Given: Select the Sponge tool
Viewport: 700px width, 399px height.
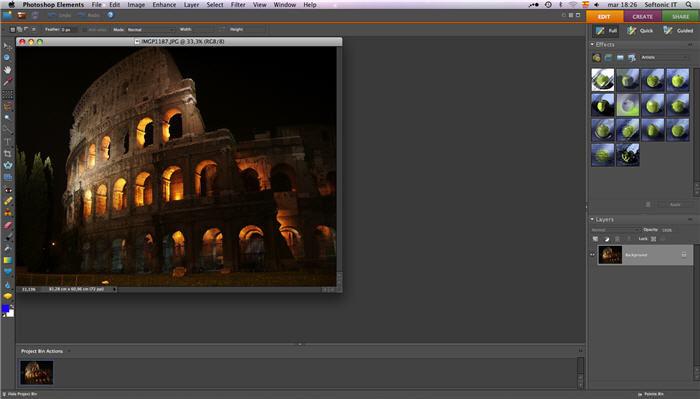Looking at the screenshot, I should [8, 296].
